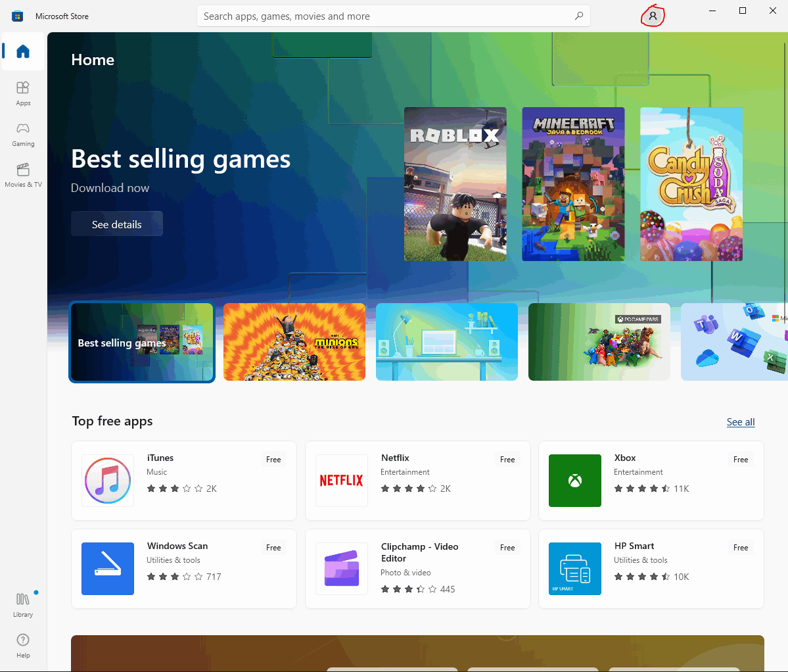Open the iTunes app card
The height and width of the screenshot is (672, 788).
click(x=184, y=481)
